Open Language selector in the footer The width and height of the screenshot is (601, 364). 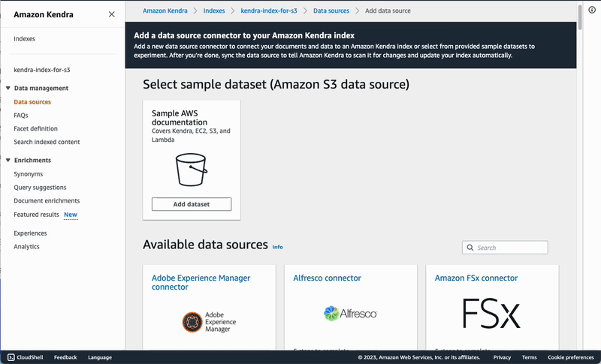tap(100, 357)
